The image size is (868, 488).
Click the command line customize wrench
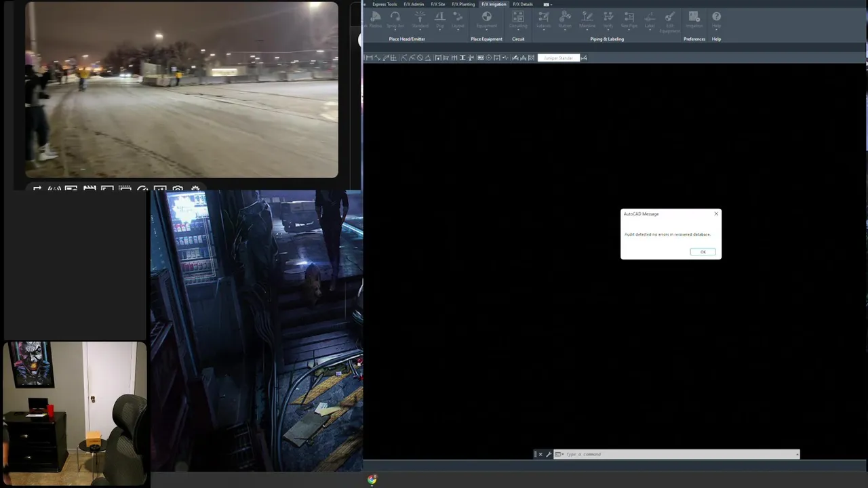tap(549, 454)
